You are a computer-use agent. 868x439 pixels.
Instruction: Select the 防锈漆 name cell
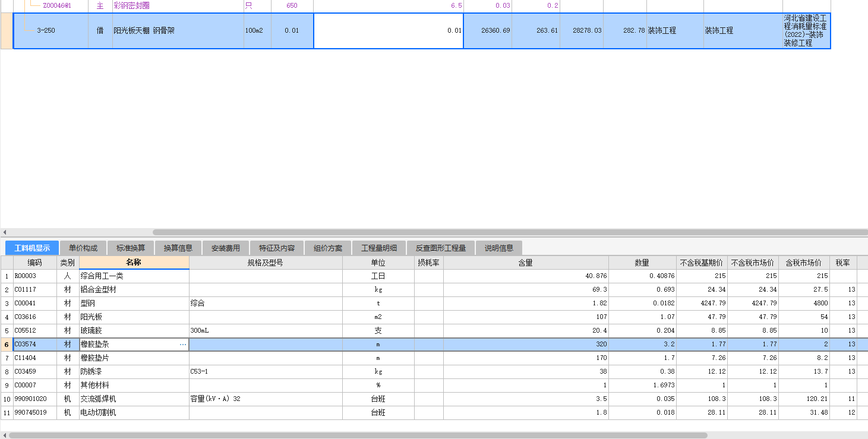point(134,372)
